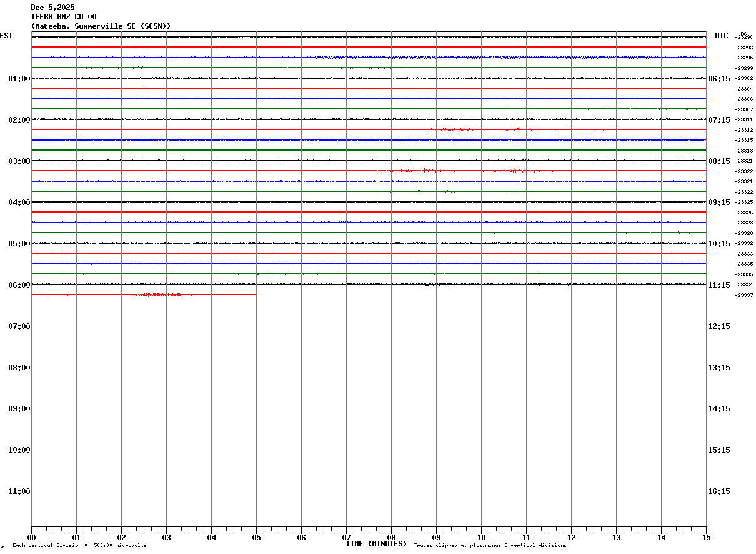Click the DC offset value '-23307'
The image size is (756, 554).
[744, 109]
